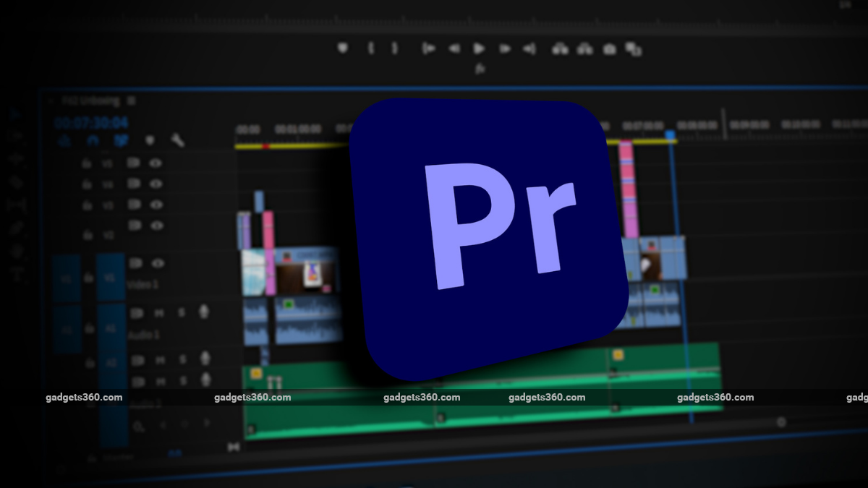The height and width of the screenshot is (488, 868).
Task: Click the Step Forward playback icon
Action: point(504,47)
